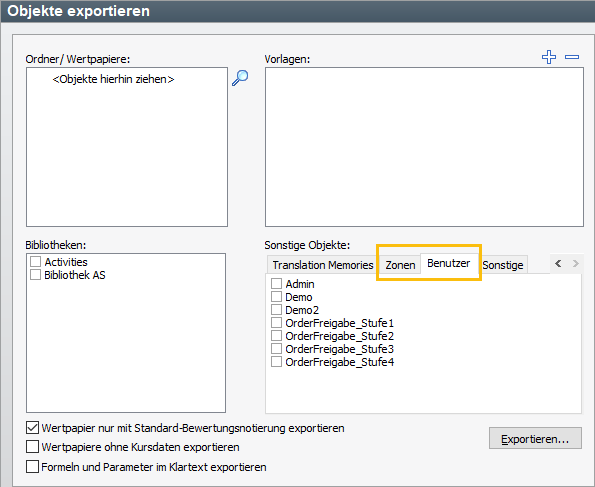Click the Ordner/Wertpapiere drop area
Image resolution: width=595 pixels, height=487 pixels.
127,147
